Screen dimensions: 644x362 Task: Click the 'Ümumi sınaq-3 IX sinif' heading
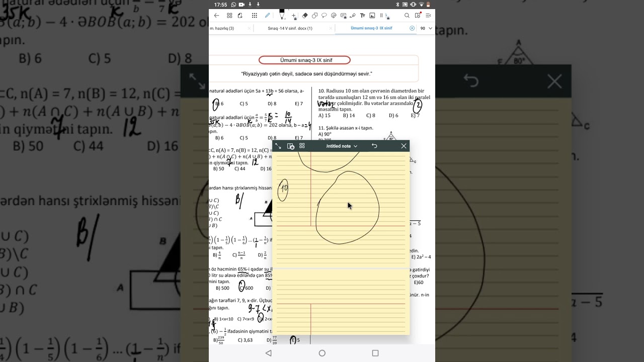point(306,60)
